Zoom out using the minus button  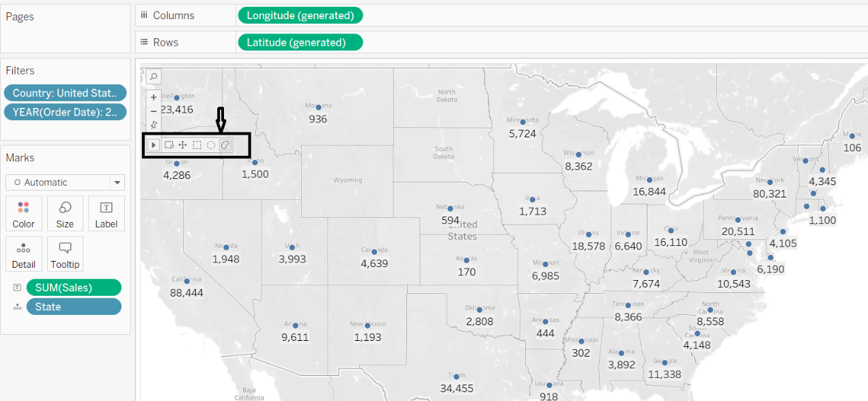[x=154, y=111]
